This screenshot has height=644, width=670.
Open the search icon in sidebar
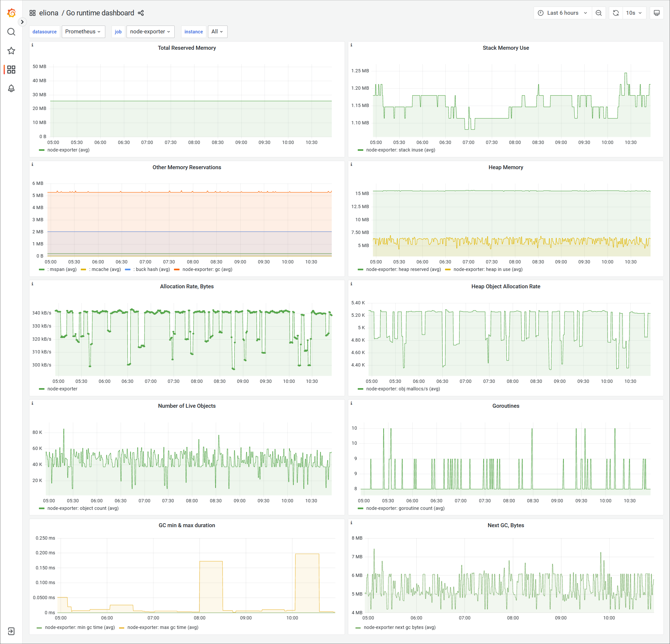click(11, 32)
